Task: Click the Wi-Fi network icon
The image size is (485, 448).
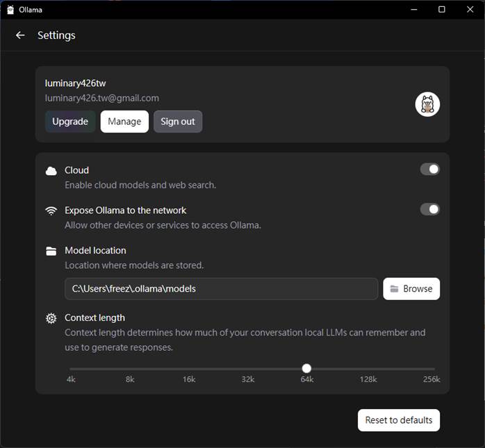Action: coord(51,210)
